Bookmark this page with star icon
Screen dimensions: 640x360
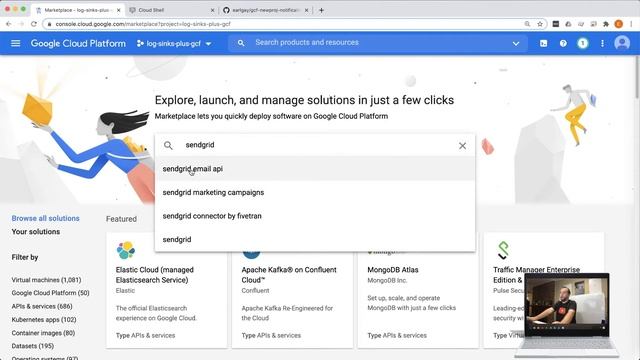[540, 24]
